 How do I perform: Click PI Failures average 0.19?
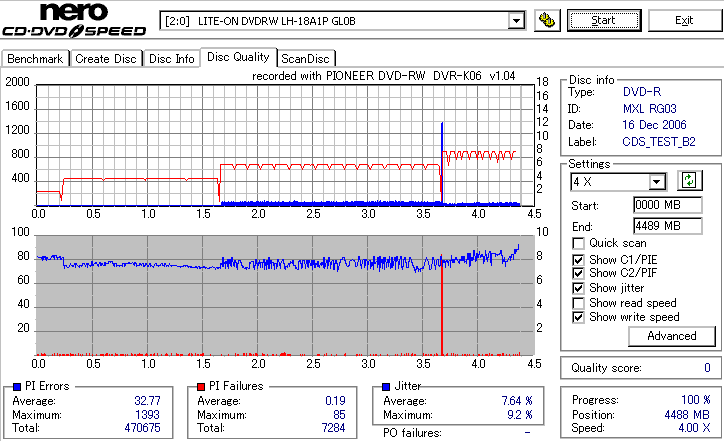tap(335, 401)
